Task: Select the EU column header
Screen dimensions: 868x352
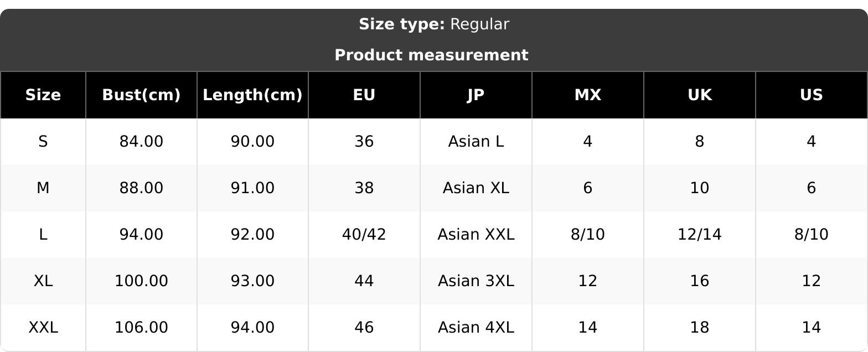Action: (364, 95)
